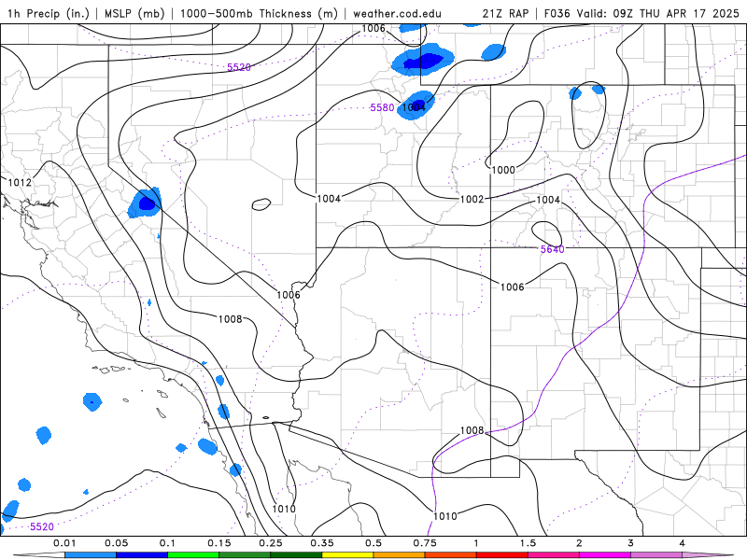This screenshot has width=747, height=560.
Task: Click the '4' legend value
Action: point(683,543)
